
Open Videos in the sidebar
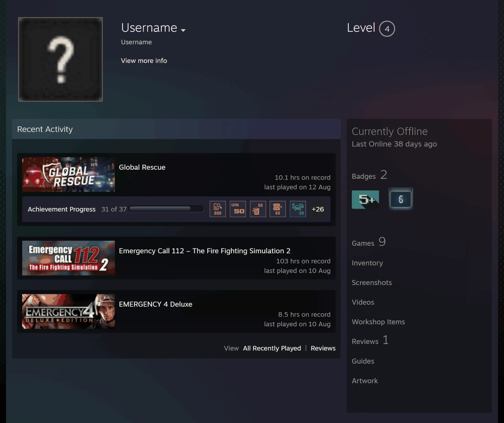(363, 302)
